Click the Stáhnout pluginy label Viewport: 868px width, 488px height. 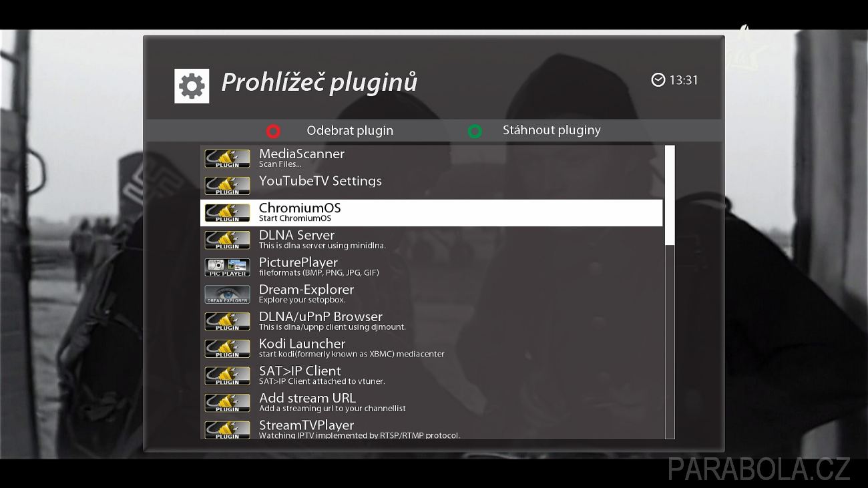click(x=552, y=131)
